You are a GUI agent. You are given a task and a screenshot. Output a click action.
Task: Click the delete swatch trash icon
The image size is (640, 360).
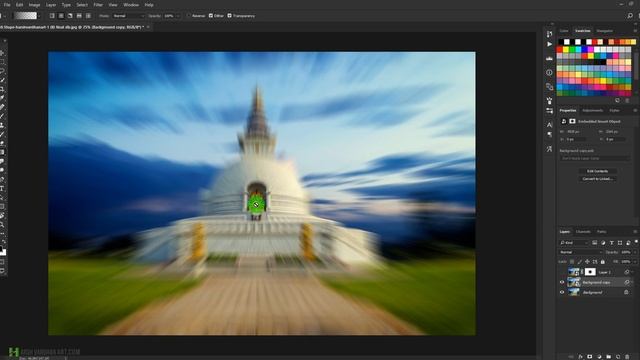627,100
